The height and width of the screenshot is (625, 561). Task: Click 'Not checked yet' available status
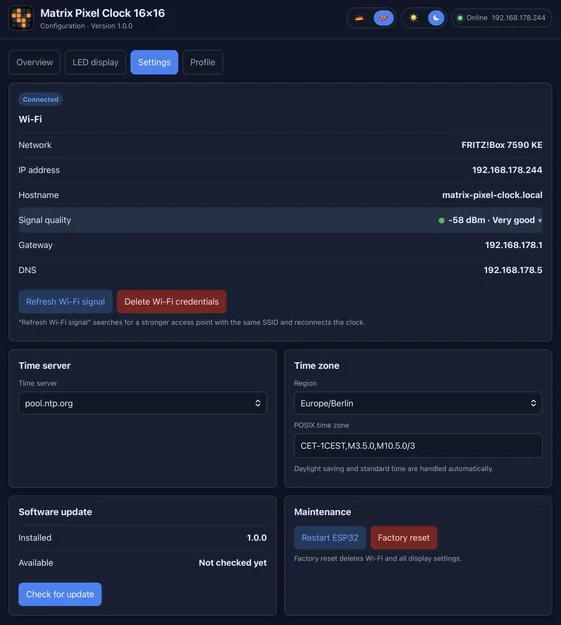click(233, 563)
